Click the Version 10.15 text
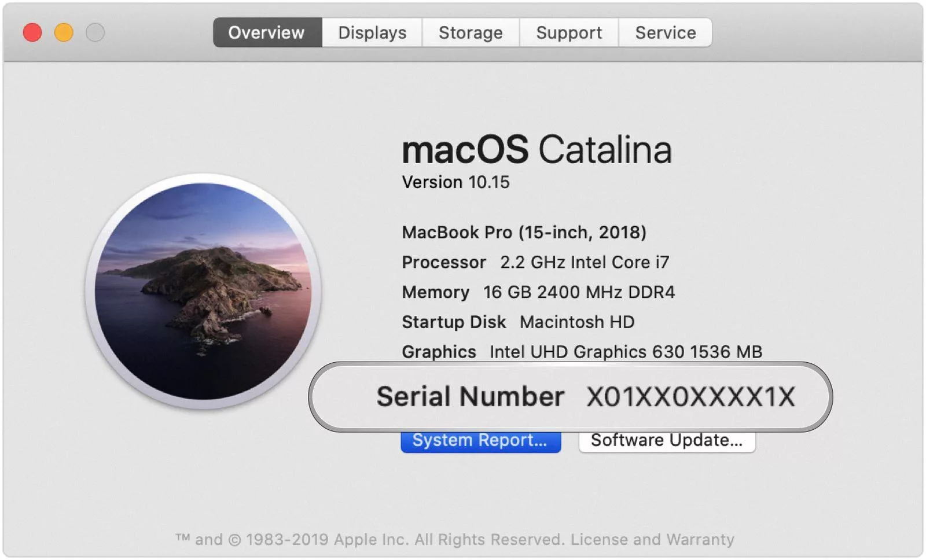 pos(455,182)
